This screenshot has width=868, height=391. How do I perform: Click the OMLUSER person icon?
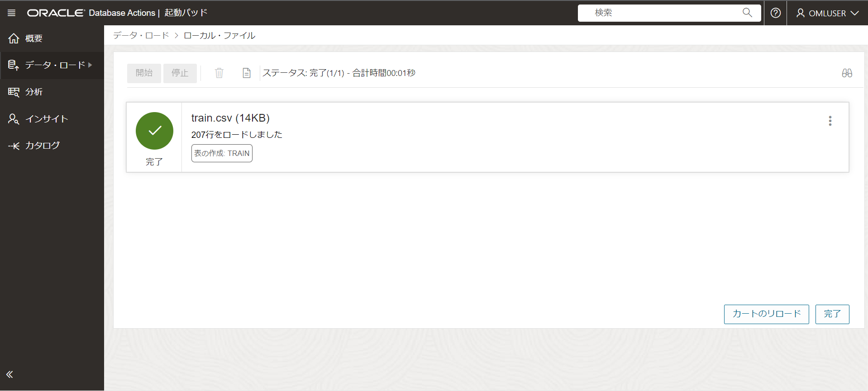point(801,13)
